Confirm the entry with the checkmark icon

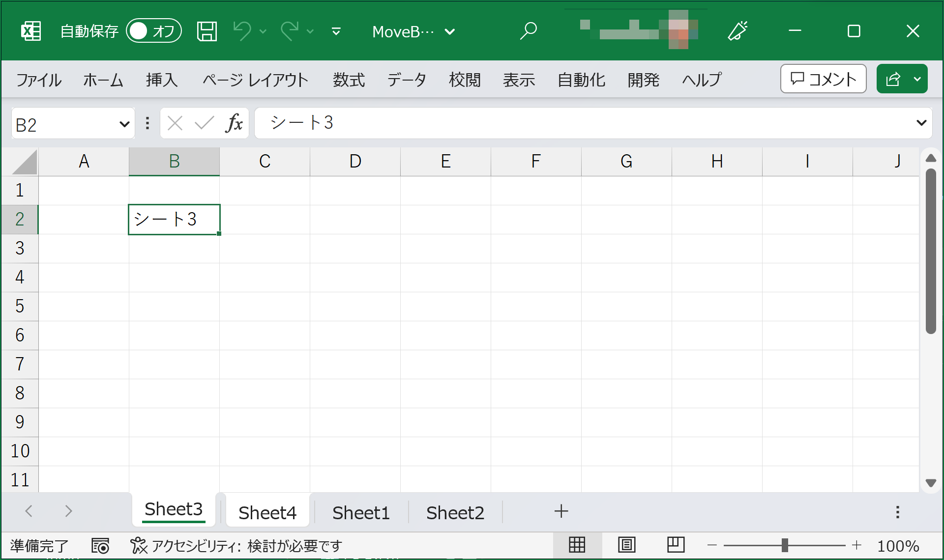204,123
